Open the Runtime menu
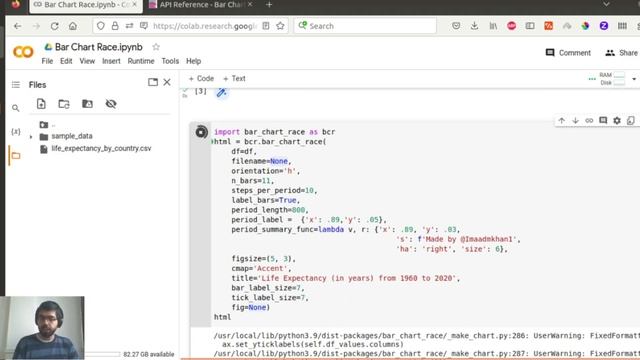This screenshot has width=640, height=360. pyautogui.click(x=141, y=61)
